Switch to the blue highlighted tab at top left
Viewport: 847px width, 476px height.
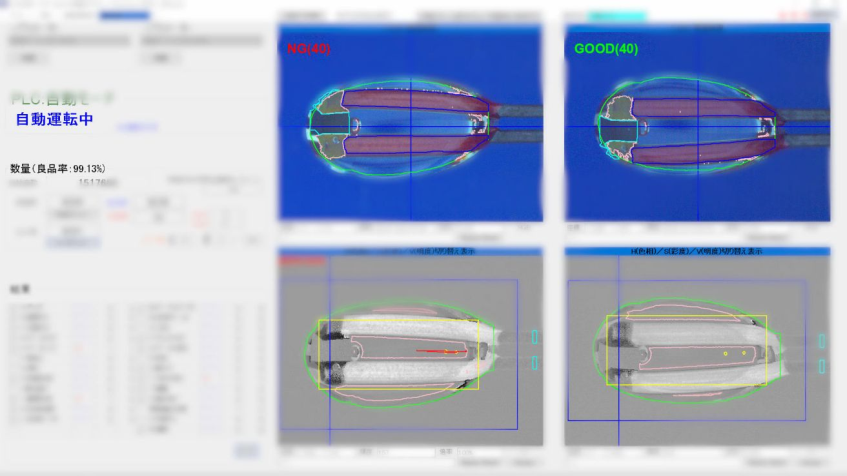125,16
